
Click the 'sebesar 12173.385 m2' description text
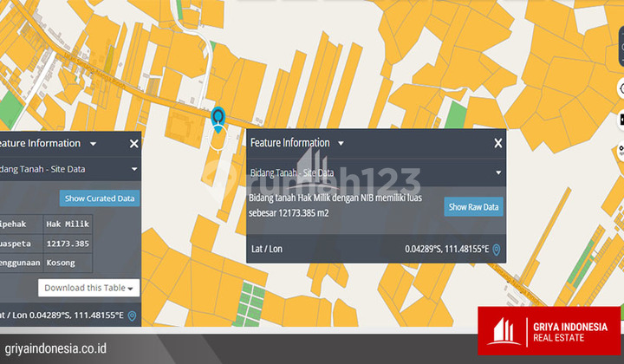pyautogui.click(x=289, y=213)
